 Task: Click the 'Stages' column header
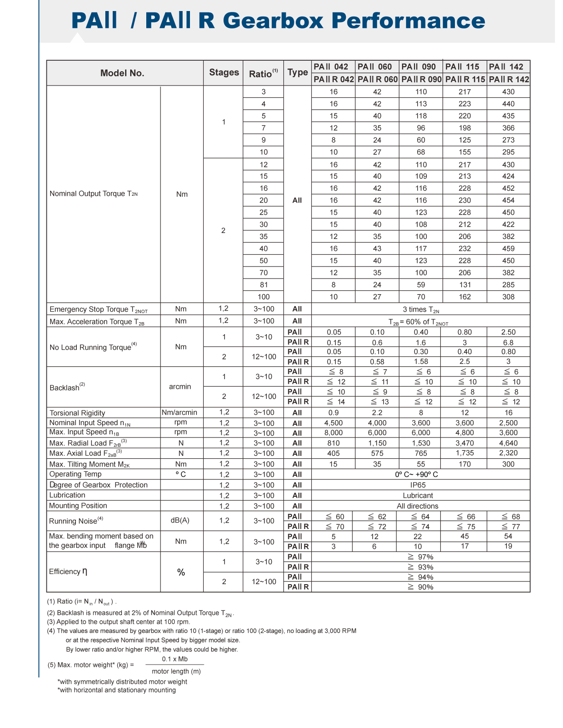[224, 72]
